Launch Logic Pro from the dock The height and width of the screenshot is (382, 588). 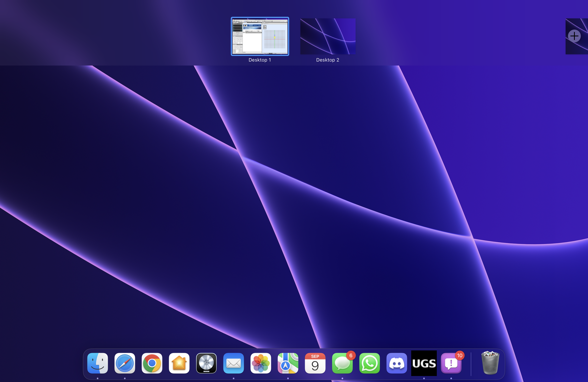pos(206,363)
